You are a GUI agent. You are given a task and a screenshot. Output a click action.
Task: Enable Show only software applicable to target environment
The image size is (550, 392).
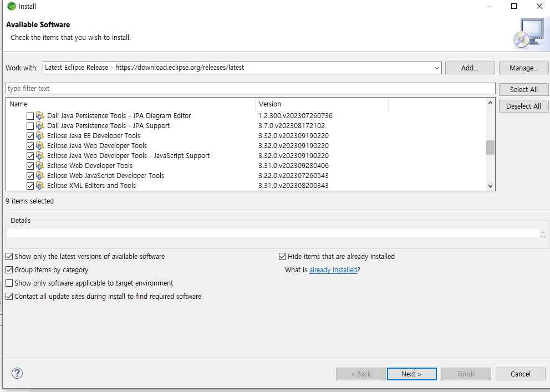coord(9,283)
